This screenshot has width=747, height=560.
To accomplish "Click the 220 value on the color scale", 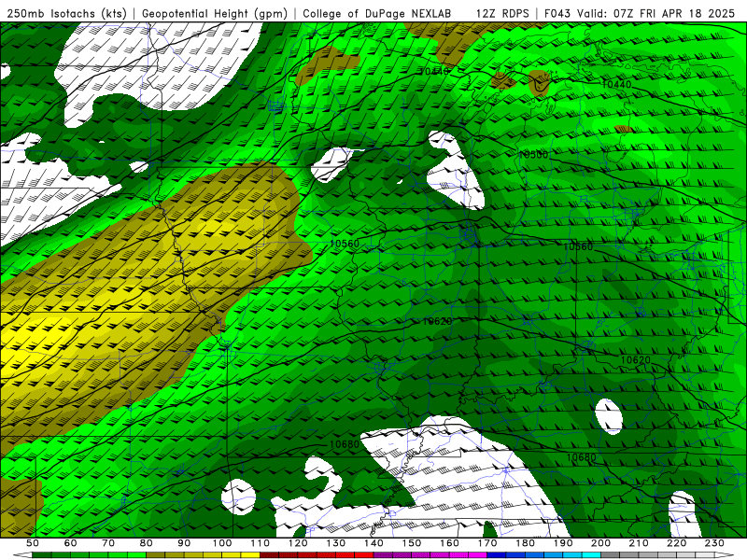I will click(x=676, y=543).
